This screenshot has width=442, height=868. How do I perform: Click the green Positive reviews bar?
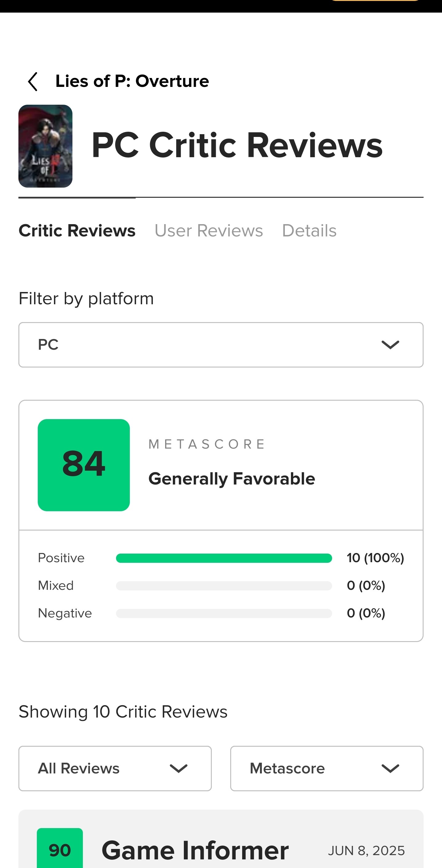click(224, 558)
